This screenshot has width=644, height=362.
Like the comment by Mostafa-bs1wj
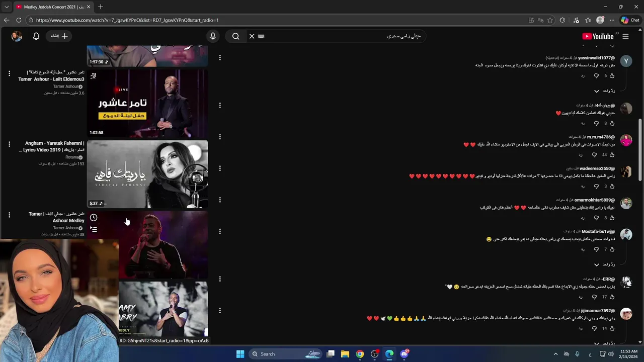[x=612, y=249]
